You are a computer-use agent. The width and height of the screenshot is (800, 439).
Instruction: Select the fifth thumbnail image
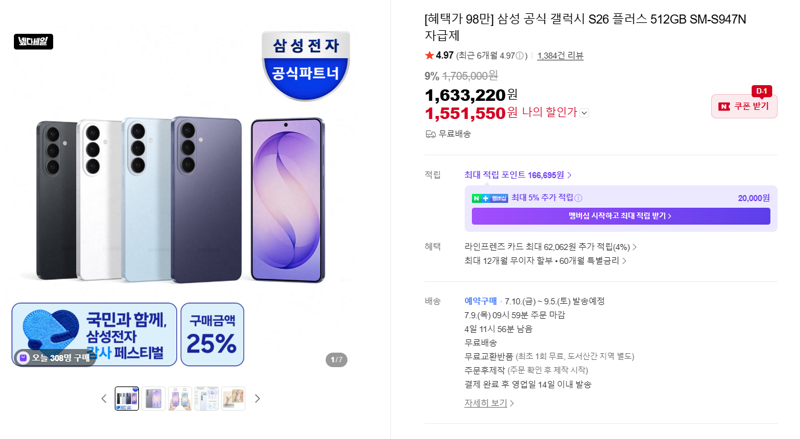pyautogui.click(x=233, y=399)
